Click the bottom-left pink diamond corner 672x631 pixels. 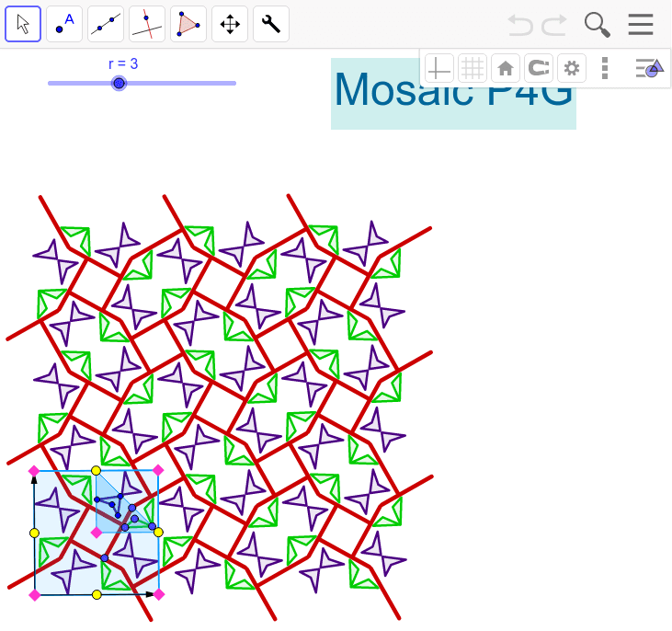click(35, 595)
